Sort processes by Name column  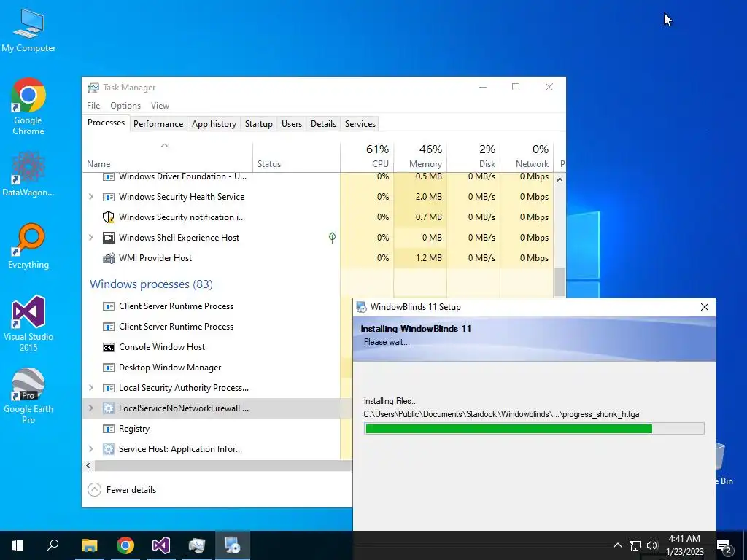click(167, 157)
